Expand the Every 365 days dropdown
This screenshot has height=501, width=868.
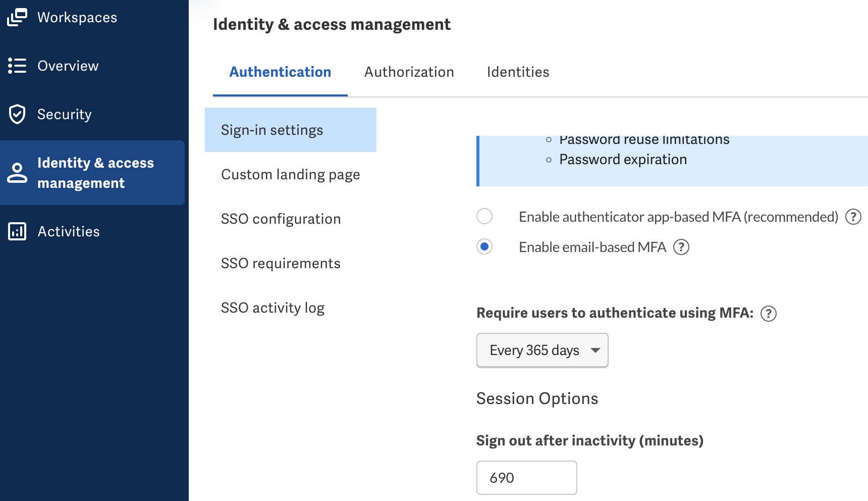point(542,350)
